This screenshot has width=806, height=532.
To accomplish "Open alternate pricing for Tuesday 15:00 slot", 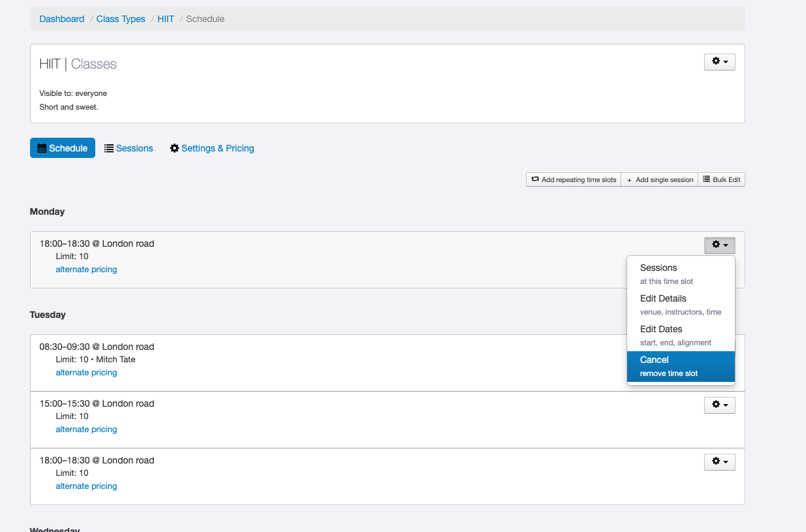I will [x=86, y=430].
